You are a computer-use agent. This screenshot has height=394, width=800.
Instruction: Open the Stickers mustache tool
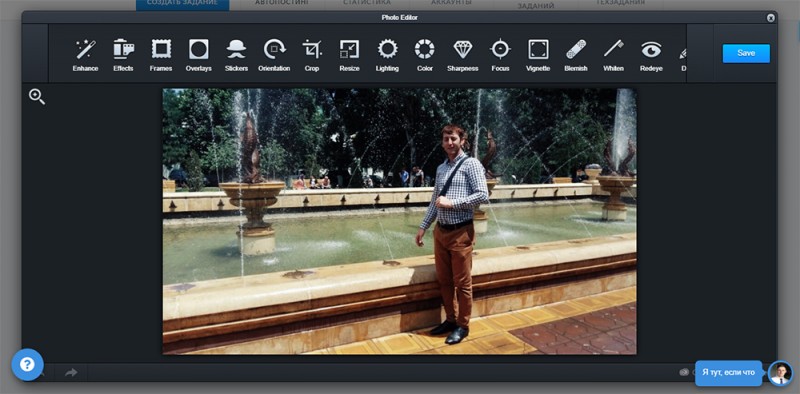coord(236,55)
